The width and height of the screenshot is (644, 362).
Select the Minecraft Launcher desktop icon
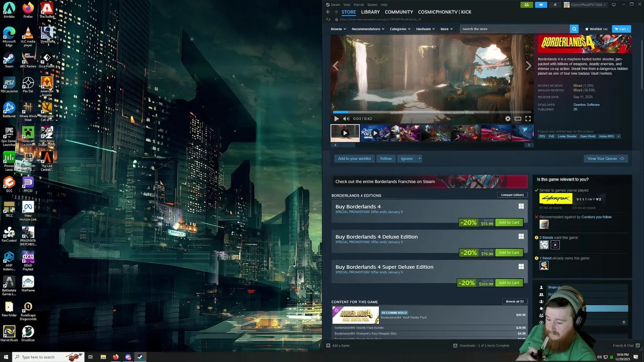click(28, 136)
